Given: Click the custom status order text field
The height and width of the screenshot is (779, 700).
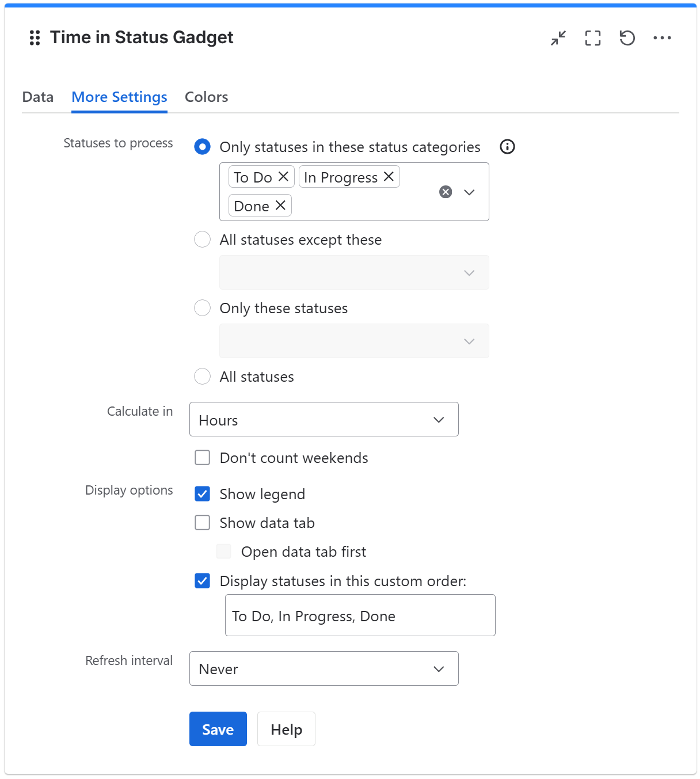Looking at the screenshot, I should click(360, 615).
